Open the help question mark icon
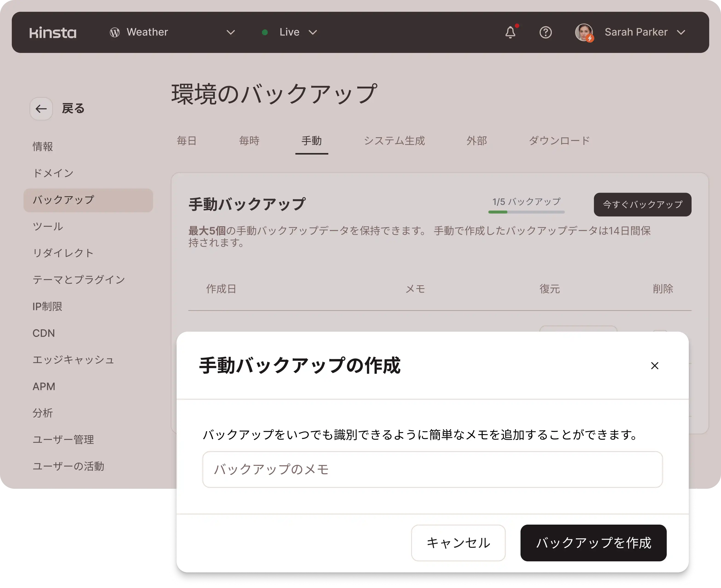The image size is (721, 588). 545,33
